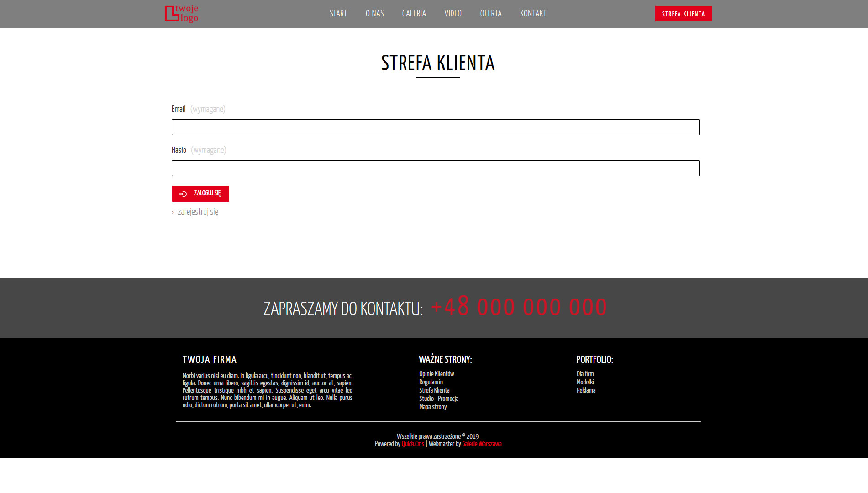Select VIDEO in the top navigation
The width and height of the screenshot is (868, 493).
pos(452,14)
